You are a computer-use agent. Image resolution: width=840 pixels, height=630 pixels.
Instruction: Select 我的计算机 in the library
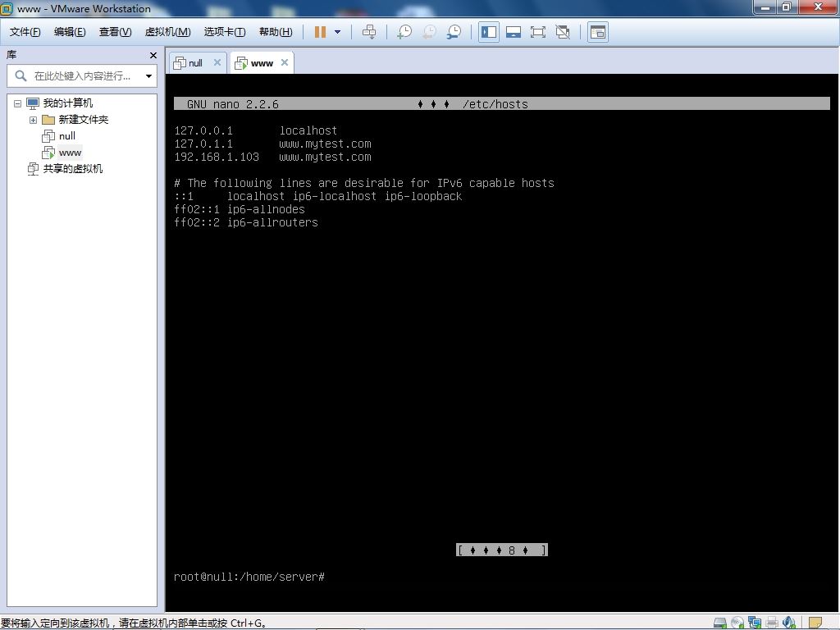tap(68, 103)
